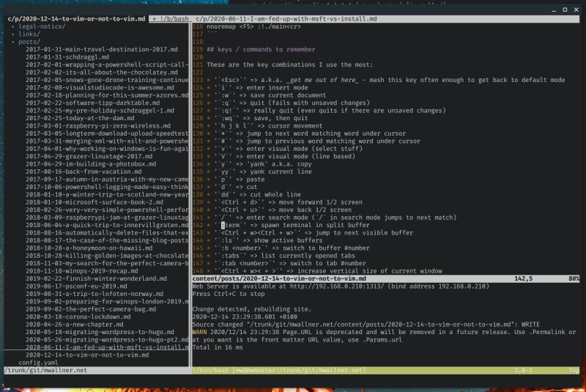Viewport: 586px width, 392px height.
Task: Click the /trunk/git/mwallner.net tree status line
Action: point(97,370)
